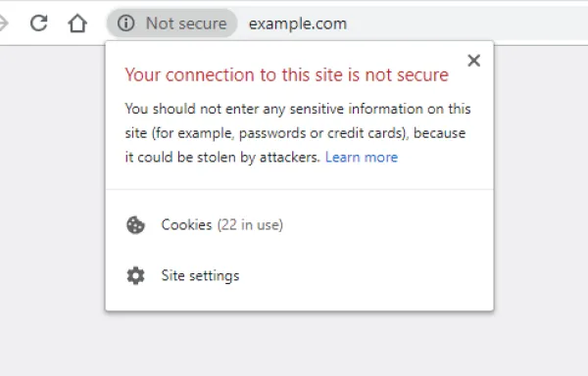This screenshot has height=376, width=588.
Task: Click the red connection not secure heading
Action: click(x=286, y=74)
